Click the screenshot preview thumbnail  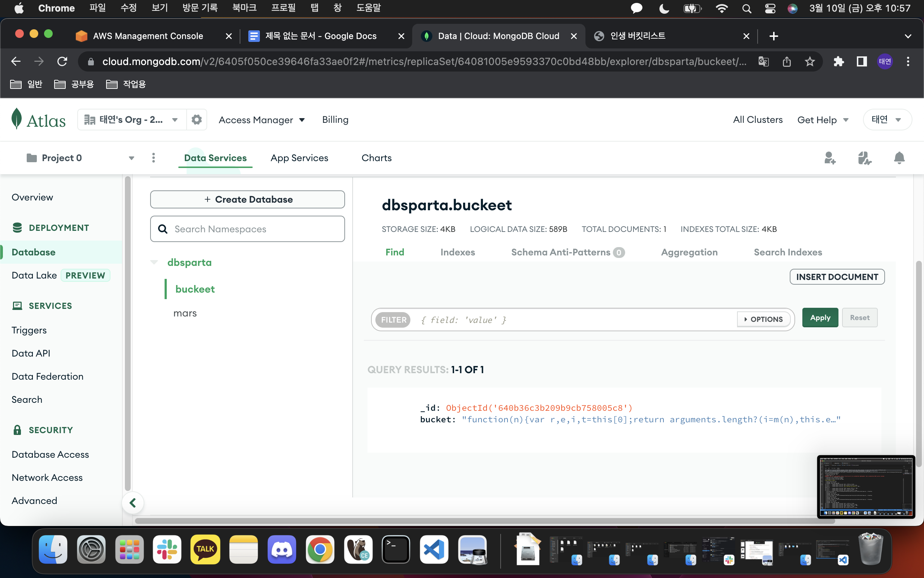(x=866, y=487)
